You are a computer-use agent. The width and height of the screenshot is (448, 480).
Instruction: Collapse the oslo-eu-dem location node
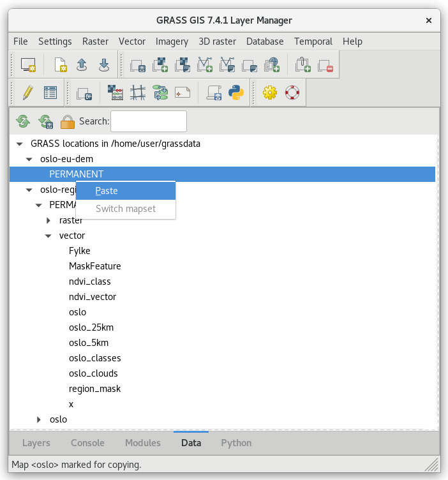[29, 159]
